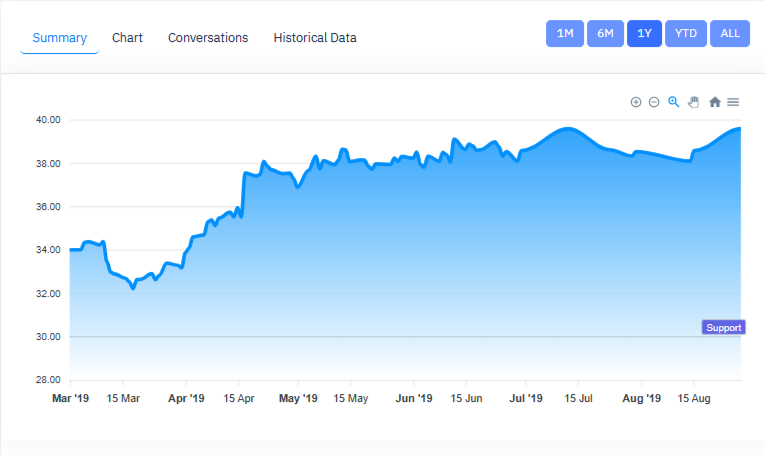This screenshot has height=456, width=765.
Task: Click the Support annotation label
Action: [724, 328]
